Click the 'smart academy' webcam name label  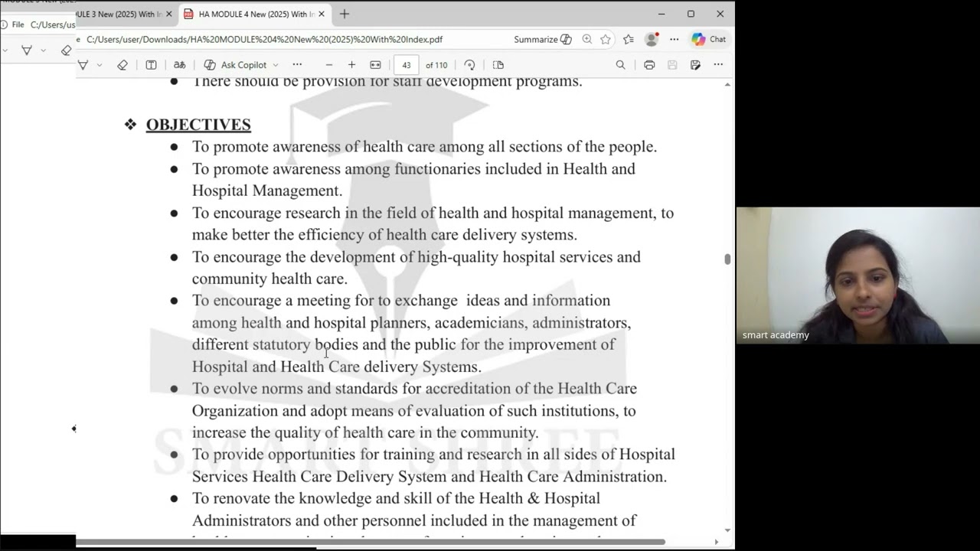coord(776,335)
